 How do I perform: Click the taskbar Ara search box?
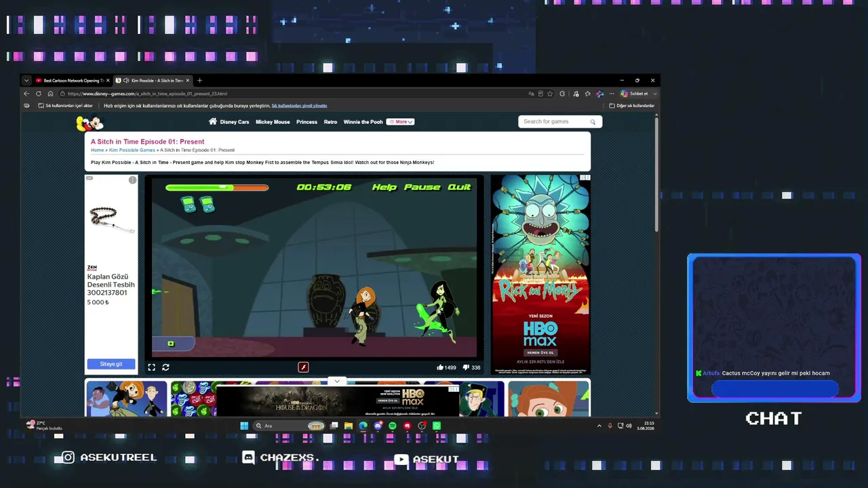click(290, 426)
